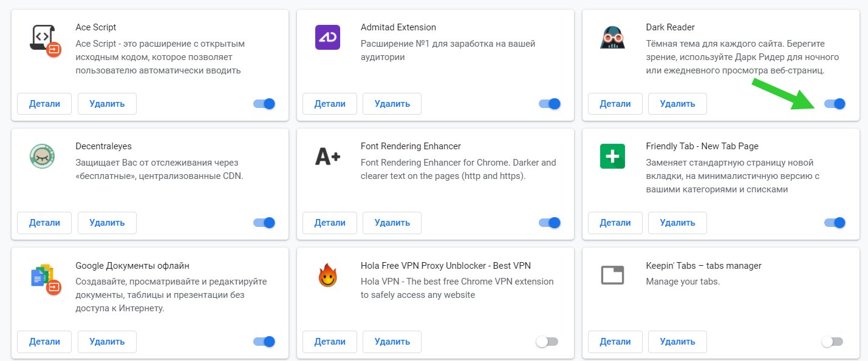Disable the Friendly Tab toggle switch

835,223
